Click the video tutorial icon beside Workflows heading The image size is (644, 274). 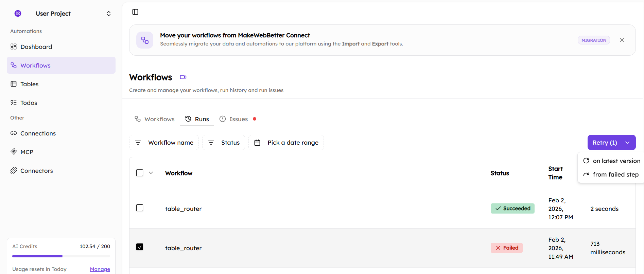point(183,77)
